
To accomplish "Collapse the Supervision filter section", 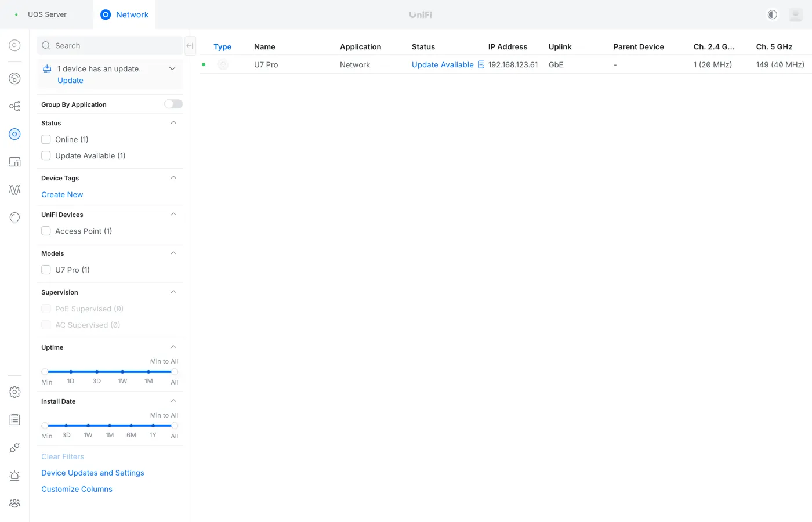I will [173, 292].
